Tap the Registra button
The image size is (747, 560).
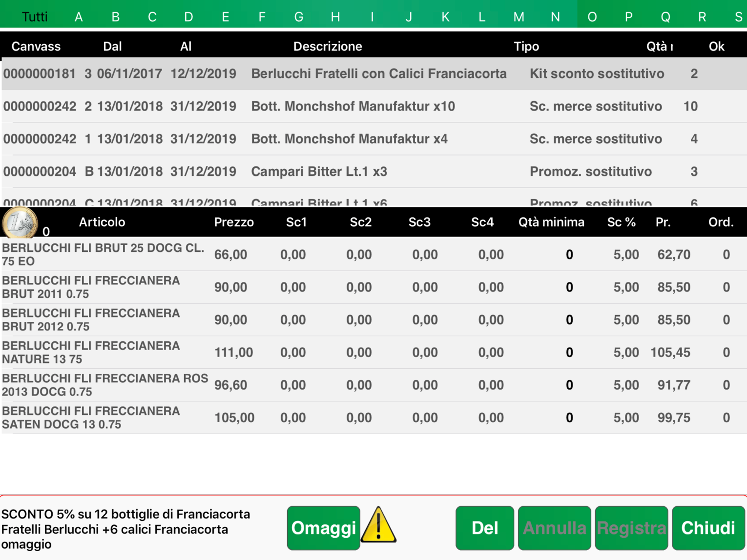tap(632, 528)
